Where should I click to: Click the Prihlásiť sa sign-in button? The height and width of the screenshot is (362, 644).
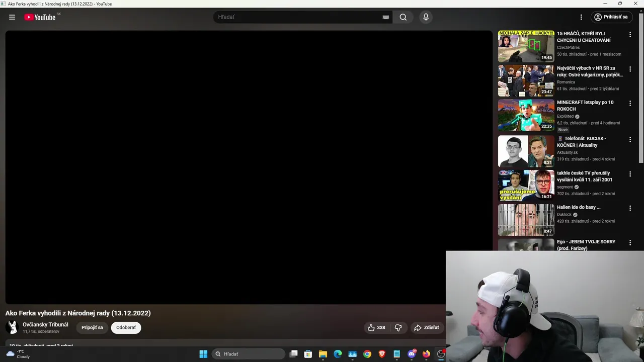[611, 17]
